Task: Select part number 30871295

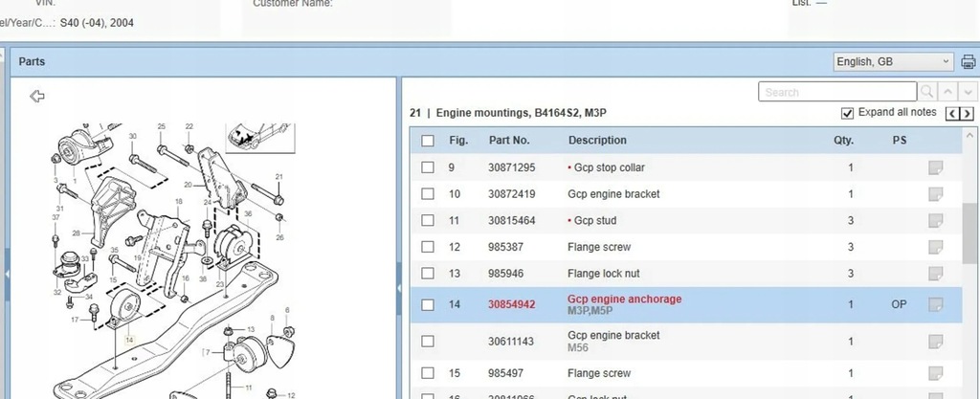Action: point(511,167)
